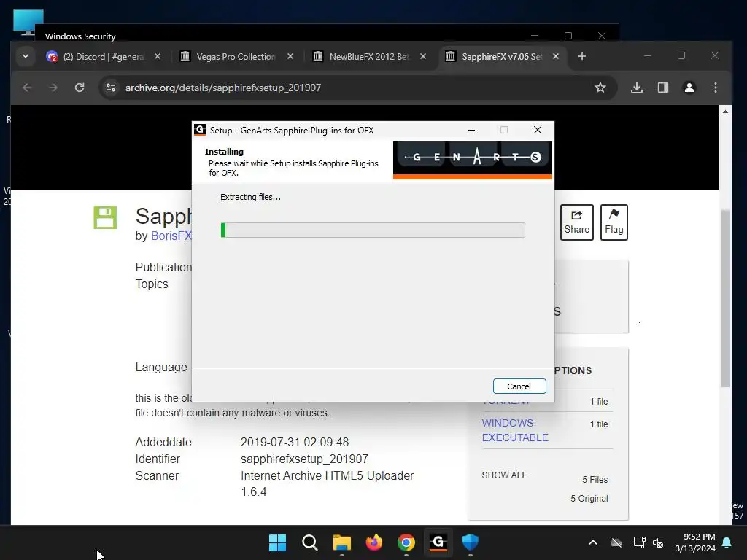Toggle the Chrome side panel
747x560 pixels.
click(662, 87)
